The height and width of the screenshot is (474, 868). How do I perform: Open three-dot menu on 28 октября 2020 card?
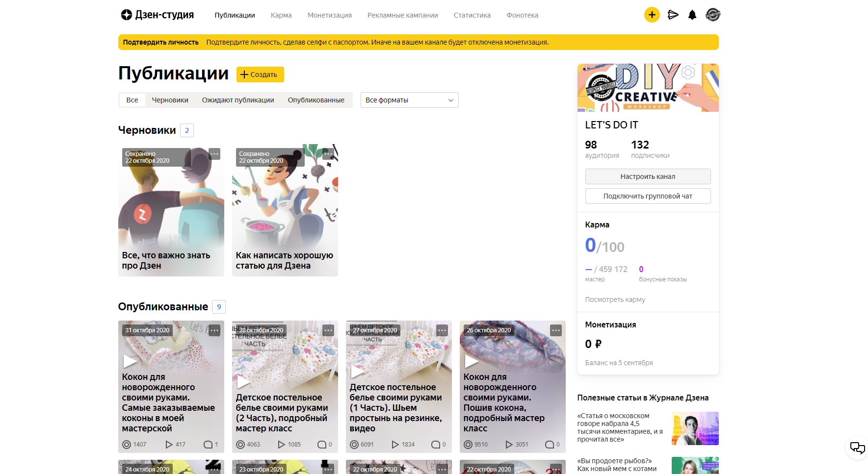click(x=328, y=330)
